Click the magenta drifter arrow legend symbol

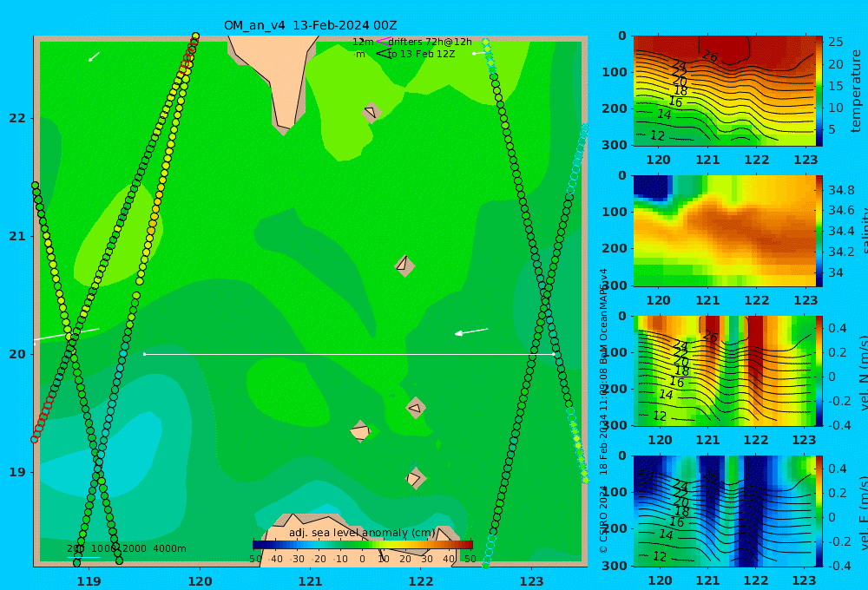click(x=383, y=41)
